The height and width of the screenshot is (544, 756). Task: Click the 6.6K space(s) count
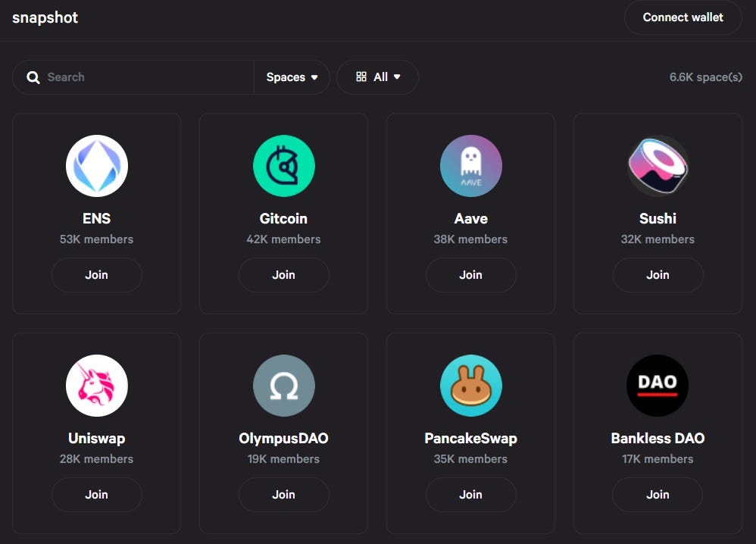tap(706, 77)
